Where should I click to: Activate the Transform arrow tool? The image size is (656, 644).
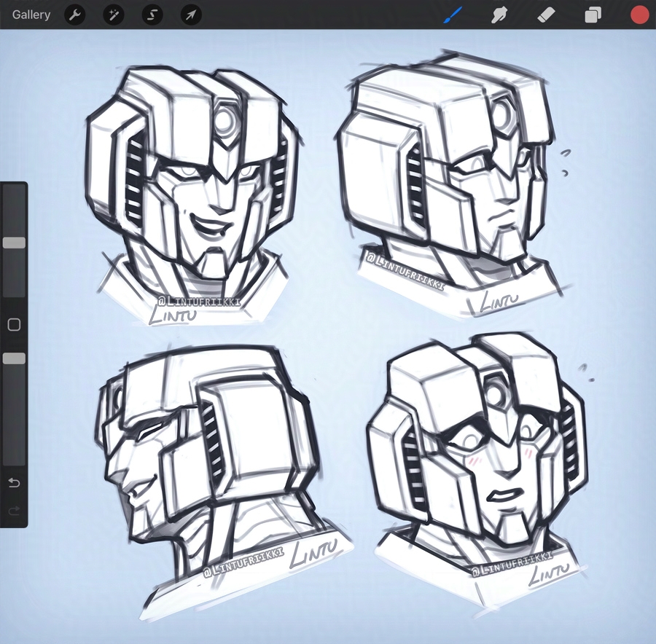[191, 15]
